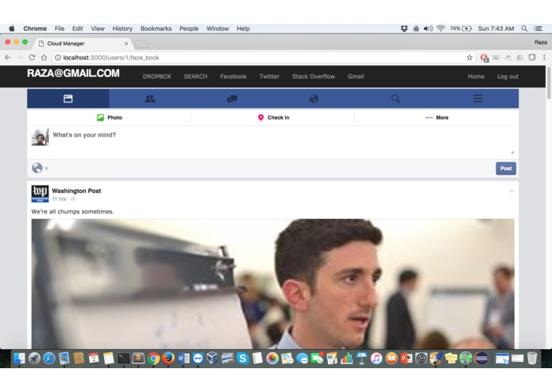Open iTunes in the Dock
This screenshot has width=552, height=392.
[376, 358]
